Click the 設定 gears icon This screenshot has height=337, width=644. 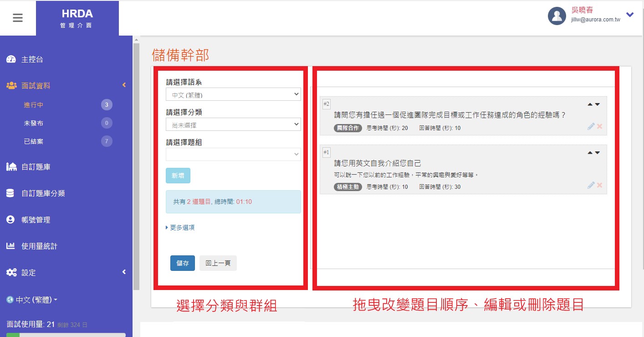pos(11,273)
